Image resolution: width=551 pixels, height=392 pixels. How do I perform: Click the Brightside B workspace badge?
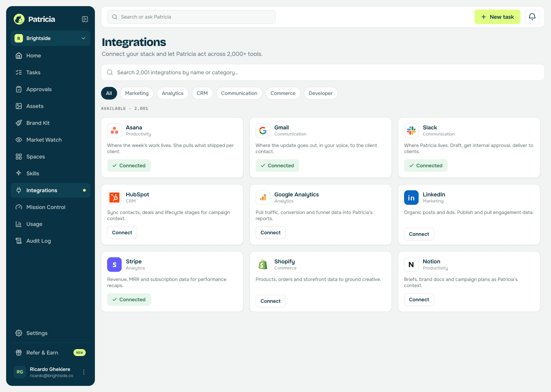coord(18,38)
